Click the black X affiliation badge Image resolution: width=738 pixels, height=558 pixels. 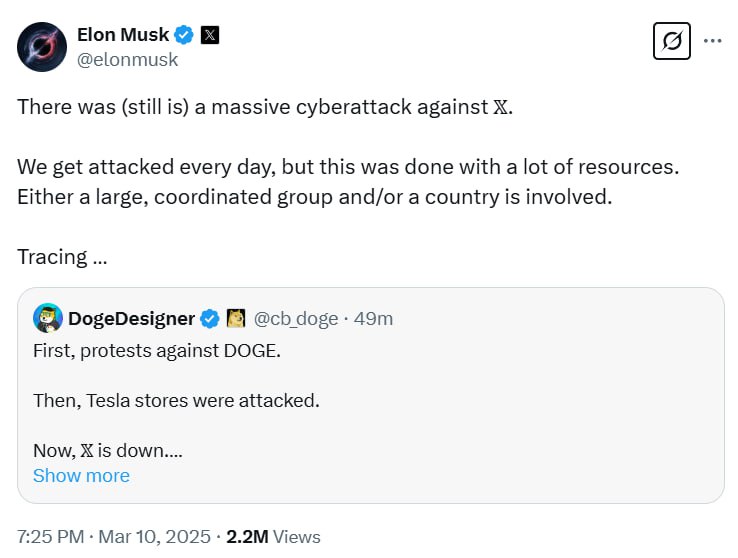pos(210,35)
